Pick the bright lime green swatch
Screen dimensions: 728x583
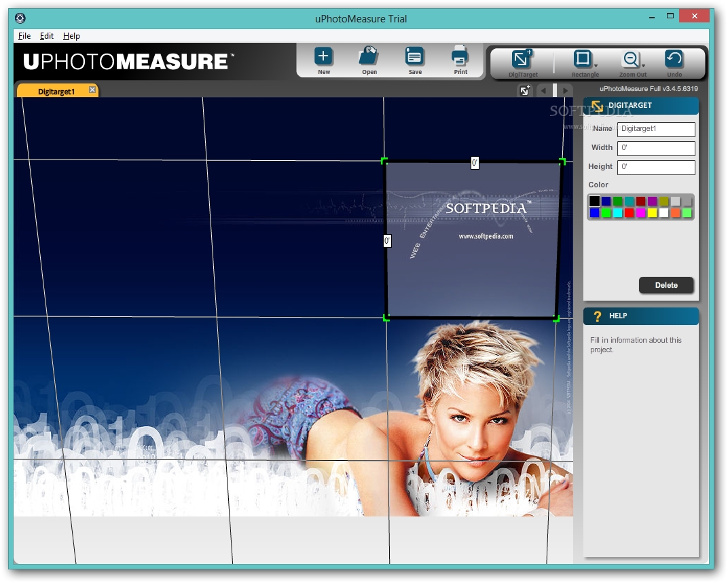[x=606, y=212]
